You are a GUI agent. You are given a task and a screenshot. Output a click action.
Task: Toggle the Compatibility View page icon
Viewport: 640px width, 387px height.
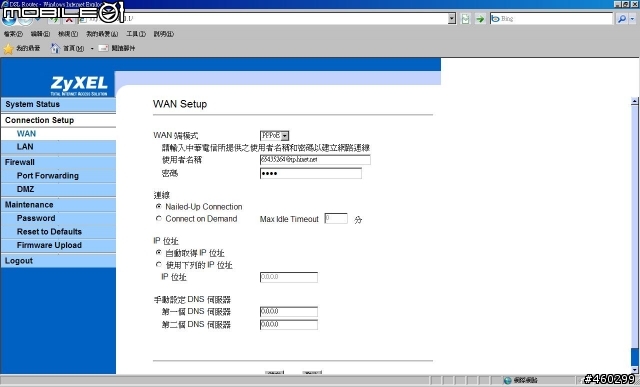click(x=465, y=18)
